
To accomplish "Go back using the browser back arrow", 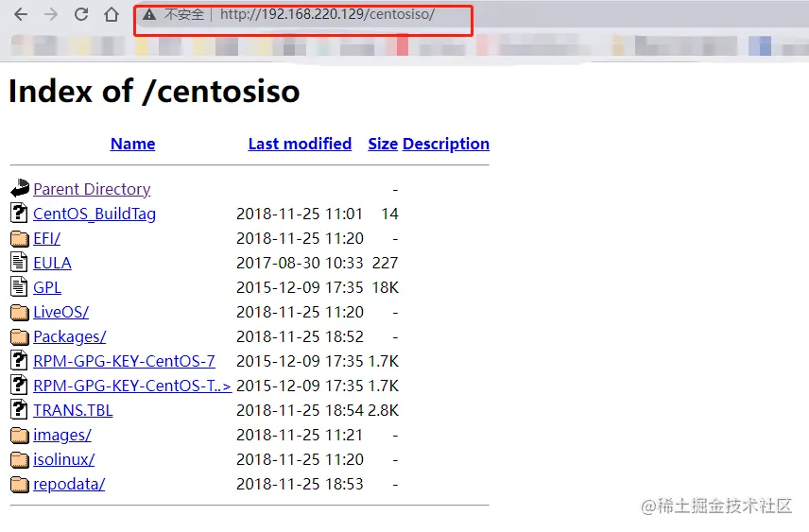I will click(21, 14).
